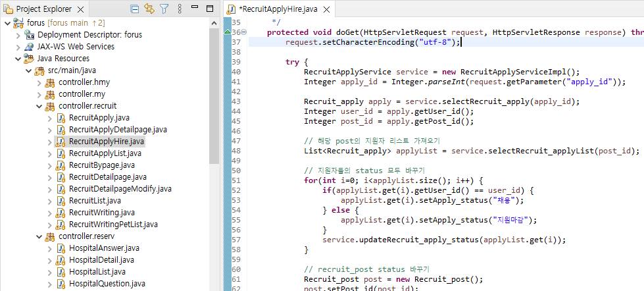Expand the RecruitBypage.java file node
The image size is (644, 291).
[50, 166]
